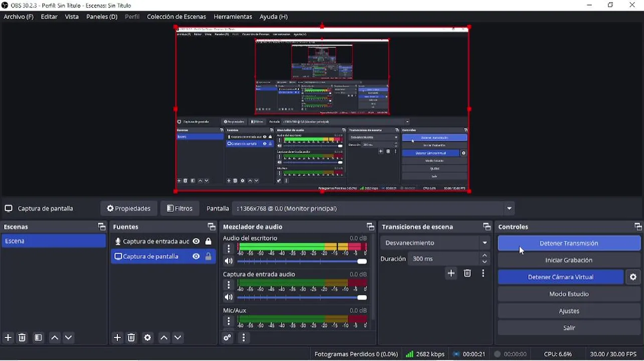Open Propiedades of selected source
This screenshot has height=361, width=644.
pyautogui.click(x=129, y=209)
